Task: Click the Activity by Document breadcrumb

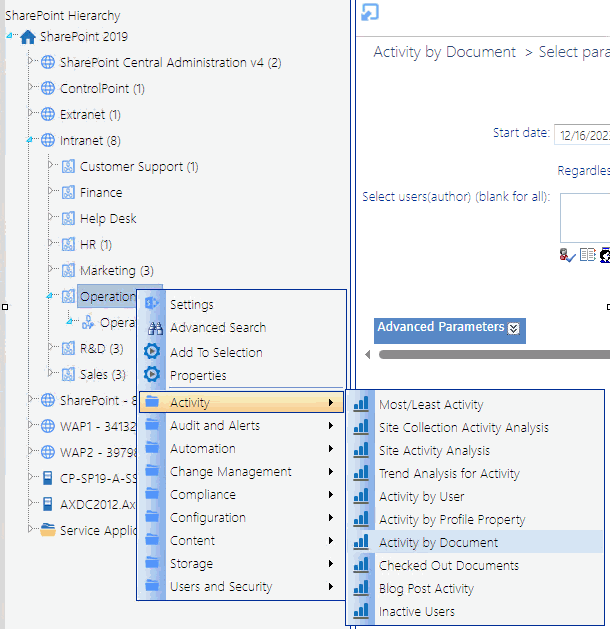Action: pos(444,52)
